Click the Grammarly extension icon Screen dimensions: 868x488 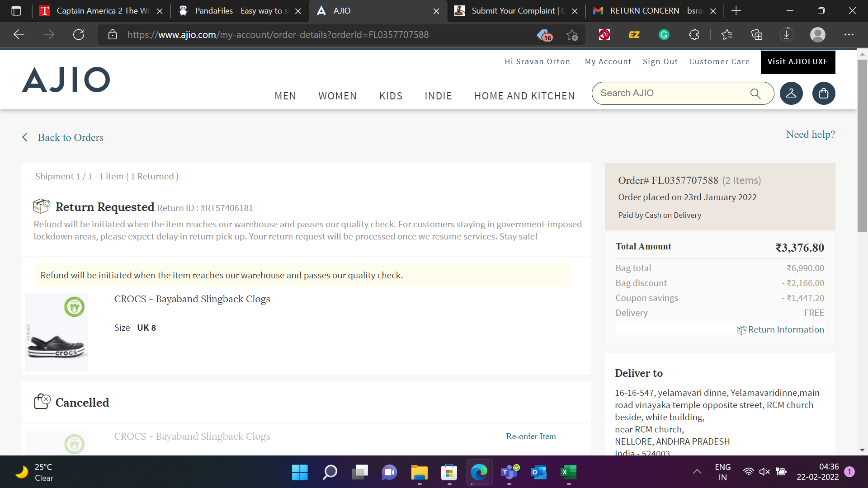click(x=664, y=35)
